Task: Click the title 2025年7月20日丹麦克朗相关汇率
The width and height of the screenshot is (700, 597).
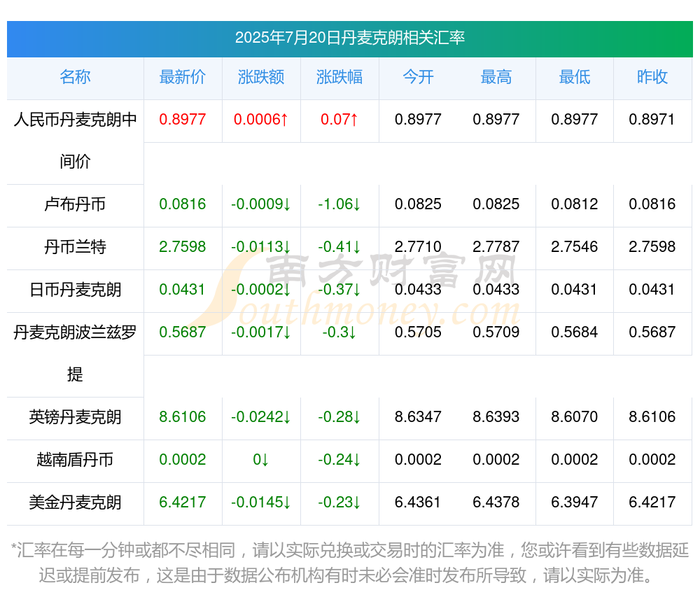Action: click(x=349, y=38)
